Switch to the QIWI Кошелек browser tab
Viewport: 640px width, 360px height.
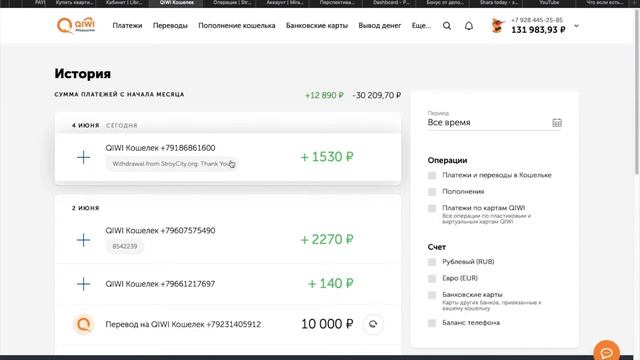176,3
